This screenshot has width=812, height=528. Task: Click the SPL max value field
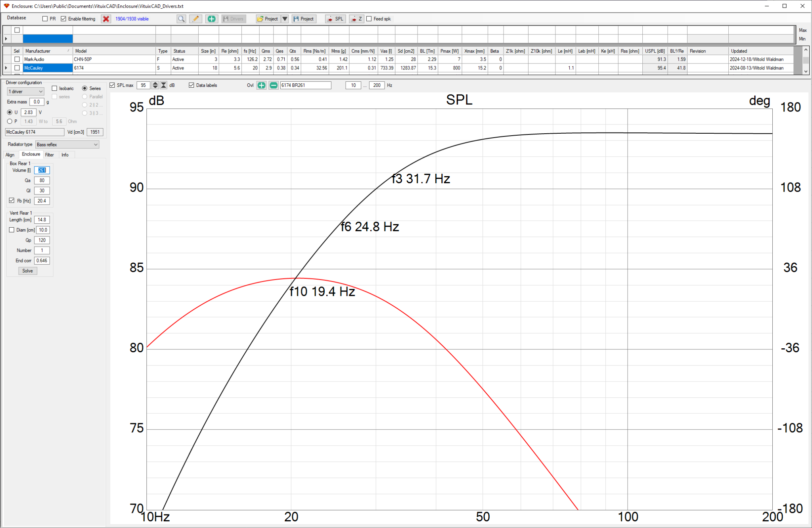point(144,85)
